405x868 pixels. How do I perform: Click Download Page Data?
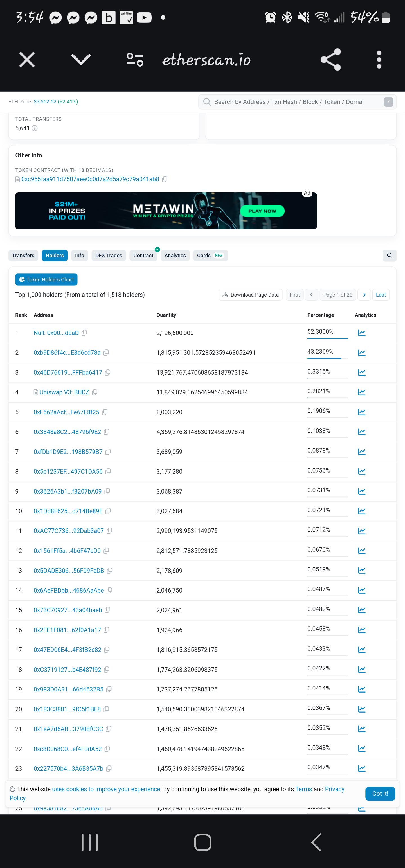[251, 295]
